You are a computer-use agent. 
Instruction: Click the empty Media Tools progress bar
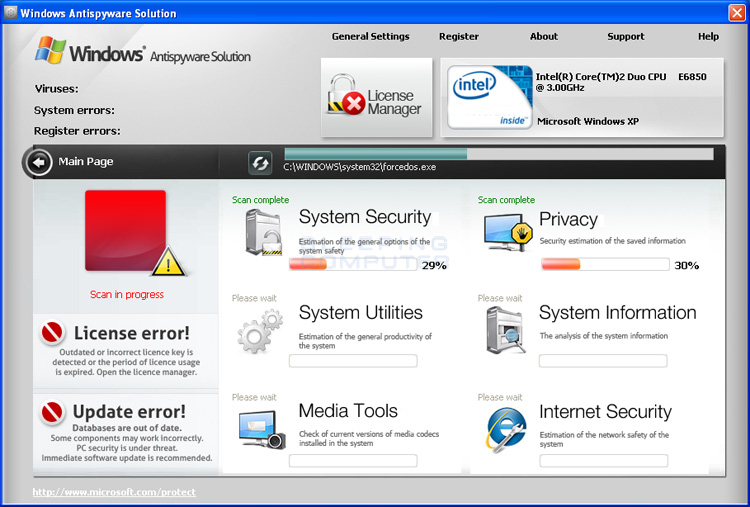coord(353,461)
